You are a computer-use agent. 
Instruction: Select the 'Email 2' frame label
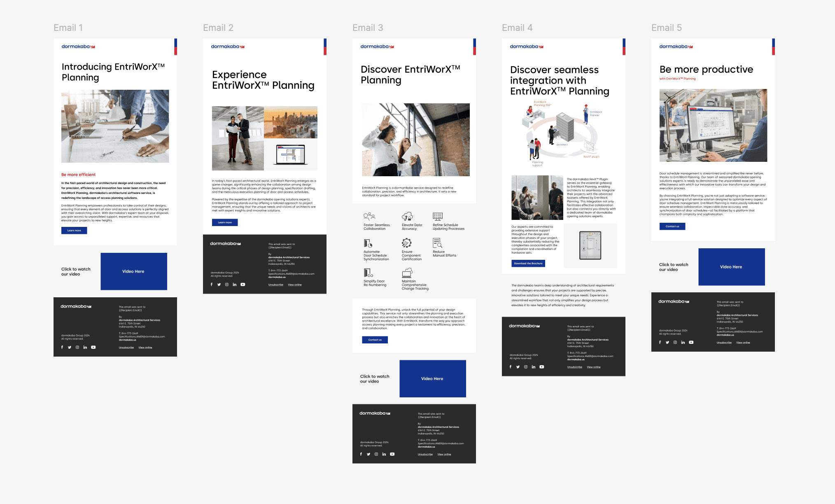(218, 28)
